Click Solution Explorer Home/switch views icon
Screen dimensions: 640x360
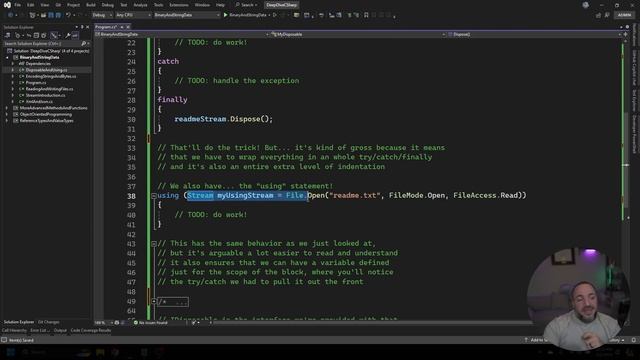point(7,36)
